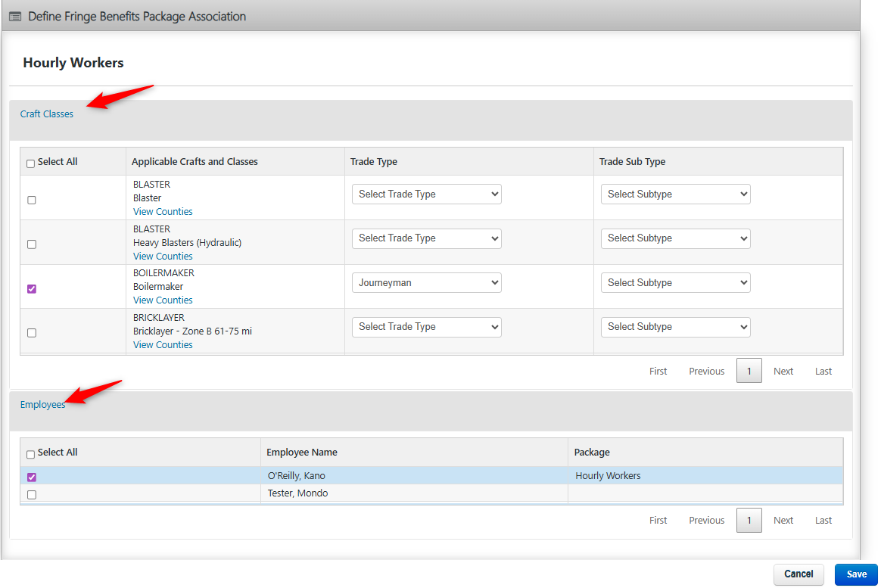
Task: Collapse the Employees section header
Action: click(43, 405)
